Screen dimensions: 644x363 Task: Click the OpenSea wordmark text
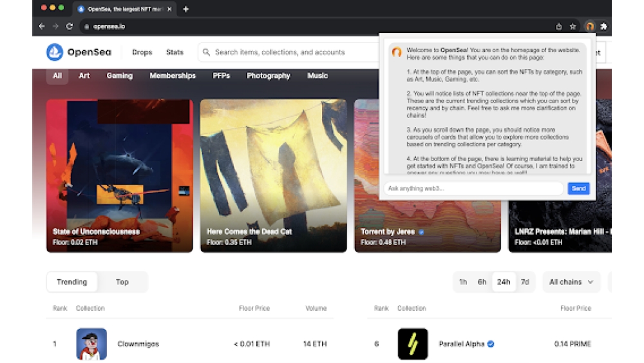tap(89, 52)
